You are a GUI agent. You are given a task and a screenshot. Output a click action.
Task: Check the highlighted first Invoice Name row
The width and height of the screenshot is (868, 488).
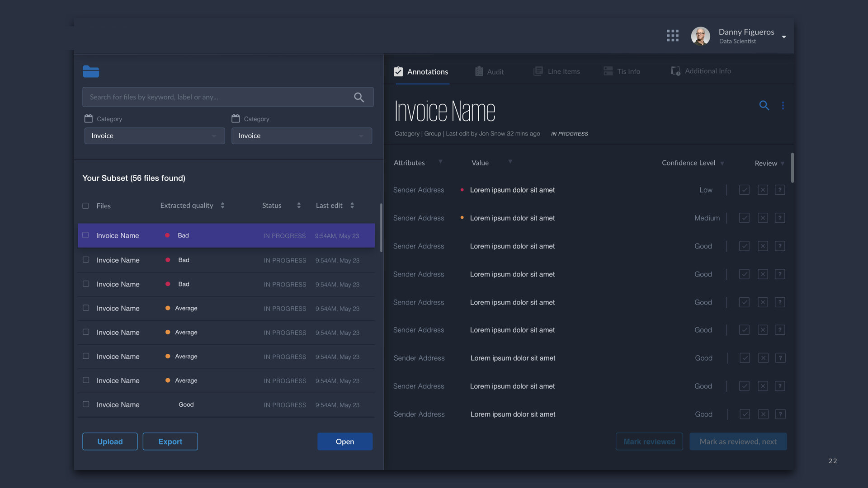pos(85,235)
